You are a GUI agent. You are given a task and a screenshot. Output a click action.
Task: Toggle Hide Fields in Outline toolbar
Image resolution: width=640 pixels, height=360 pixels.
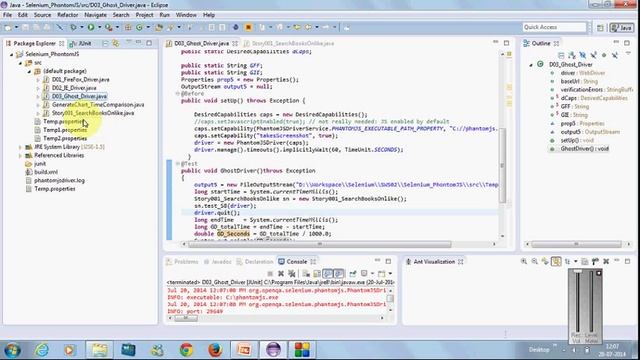coord(582,55)
